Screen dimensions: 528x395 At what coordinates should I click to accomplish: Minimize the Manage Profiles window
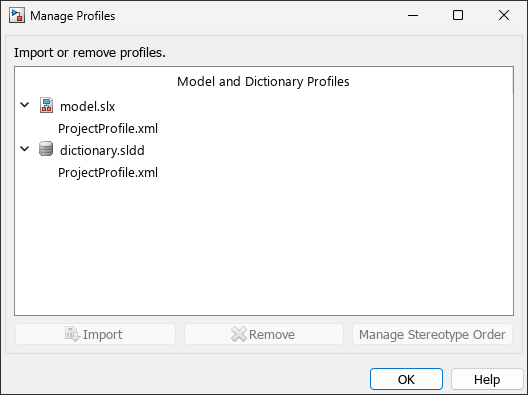(413, 15)
